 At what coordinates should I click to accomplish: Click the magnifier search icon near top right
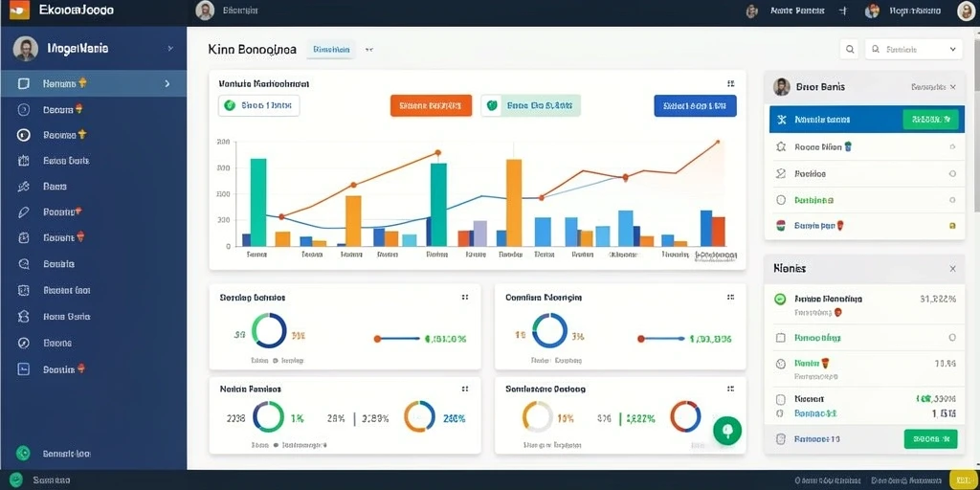tap(849, 50)
